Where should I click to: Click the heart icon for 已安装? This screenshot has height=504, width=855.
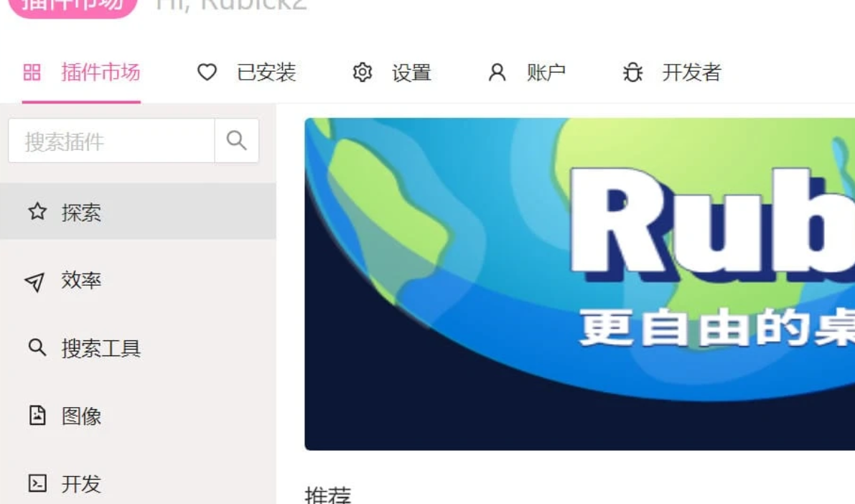pyautogui.click(x=207, y=72)
